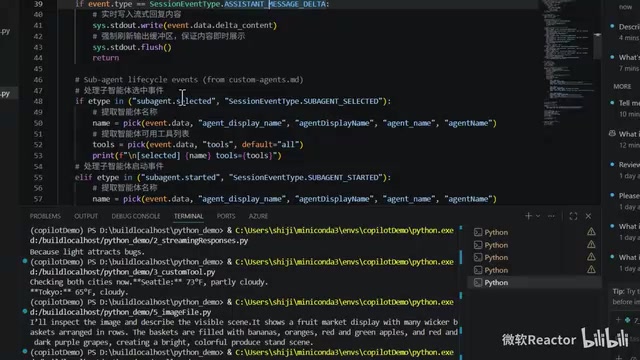Screen dimensions: 640x360
Task: Click the command dot beside the 3_customTool.py command
Action: point(25,261)
